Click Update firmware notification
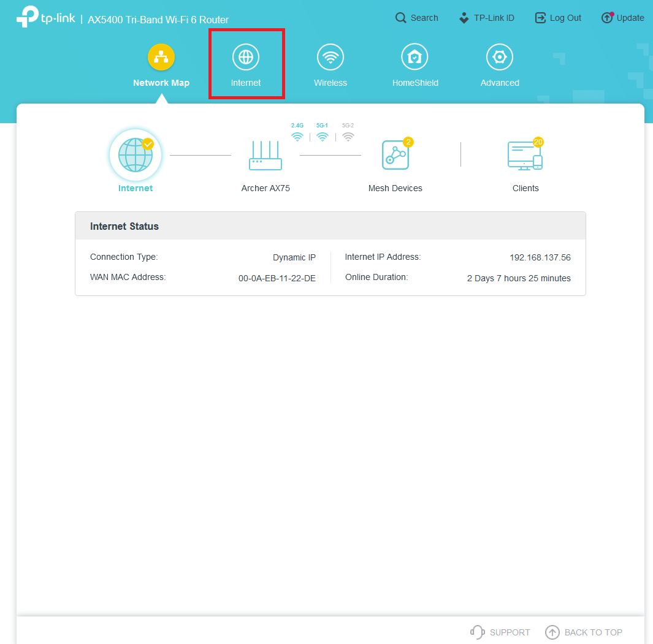Image resolution: width=653 pixels, height=644 pixels. [622, 18]
